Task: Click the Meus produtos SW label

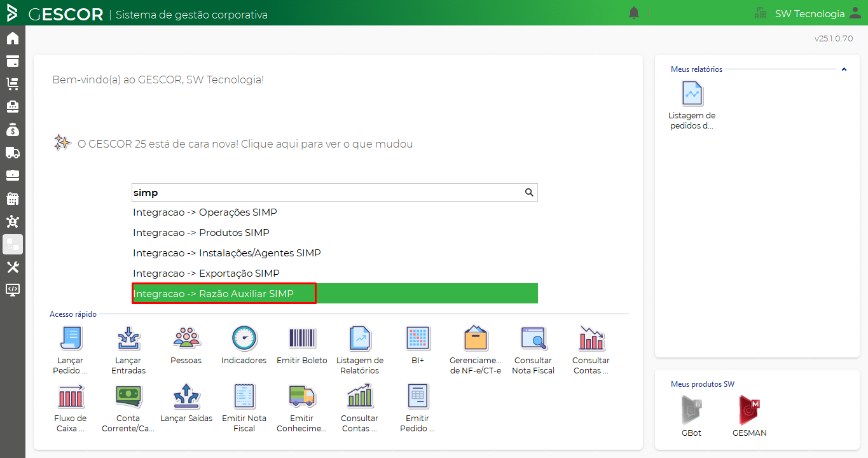Action: (703, 384)
